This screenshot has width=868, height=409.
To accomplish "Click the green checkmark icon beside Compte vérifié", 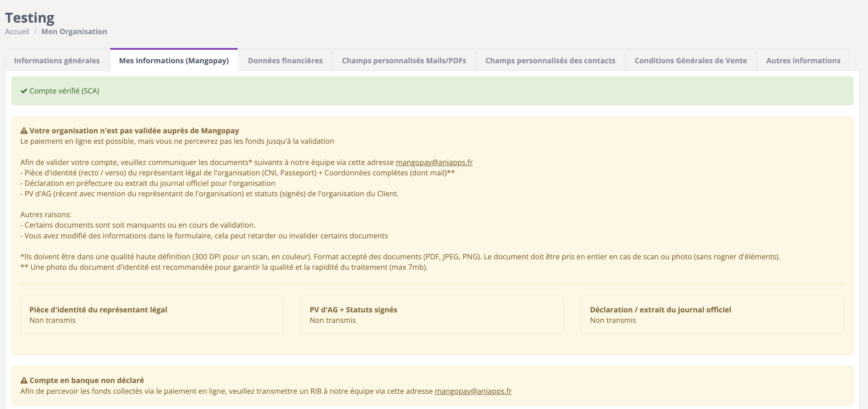I will (24, 91).
